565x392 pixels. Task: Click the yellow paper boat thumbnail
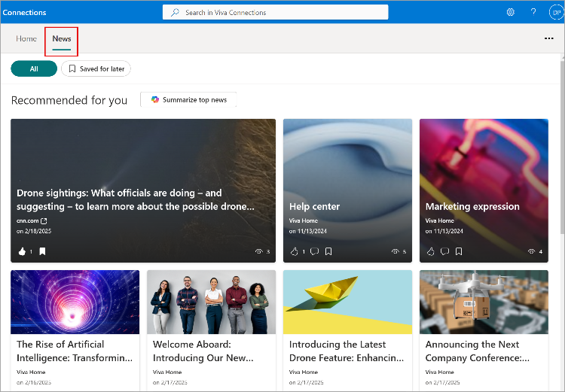347,302
